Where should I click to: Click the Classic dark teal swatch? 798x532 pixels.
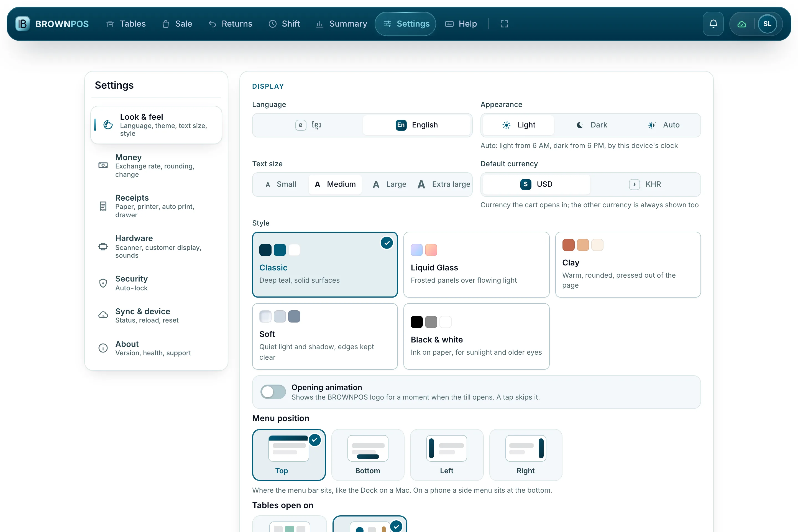(265, 250)
